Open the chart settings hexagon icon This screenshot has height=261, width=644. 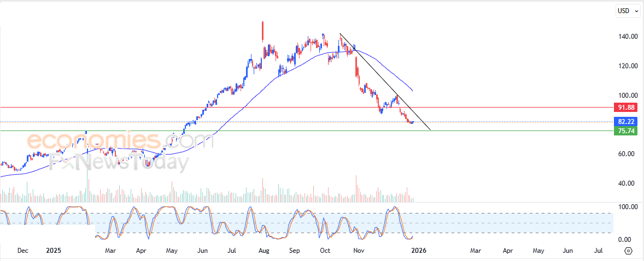pos(628,251)
